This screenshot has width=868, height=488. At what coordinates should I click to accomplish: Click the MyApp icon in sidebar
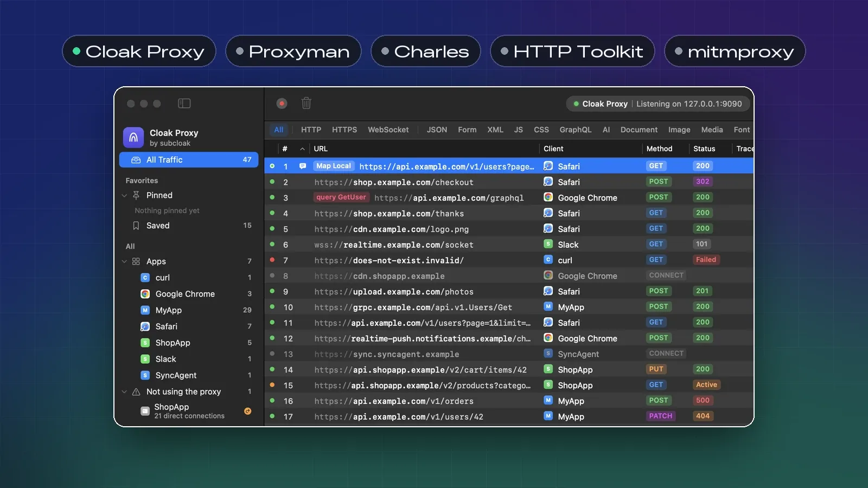click(145, 310)
